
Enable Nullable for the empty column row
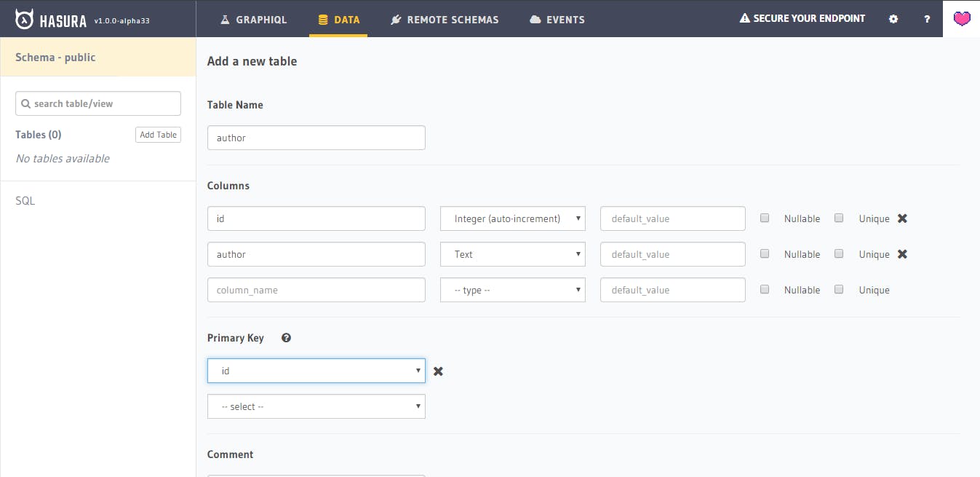[765, 289]
